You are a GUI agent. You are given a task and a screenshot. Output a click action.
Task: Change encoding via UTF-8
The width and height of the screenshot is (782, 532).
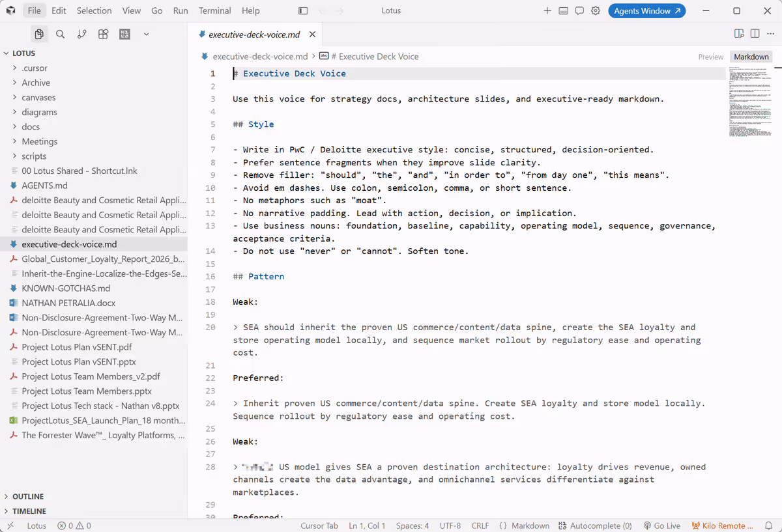(x=450, y=525)
